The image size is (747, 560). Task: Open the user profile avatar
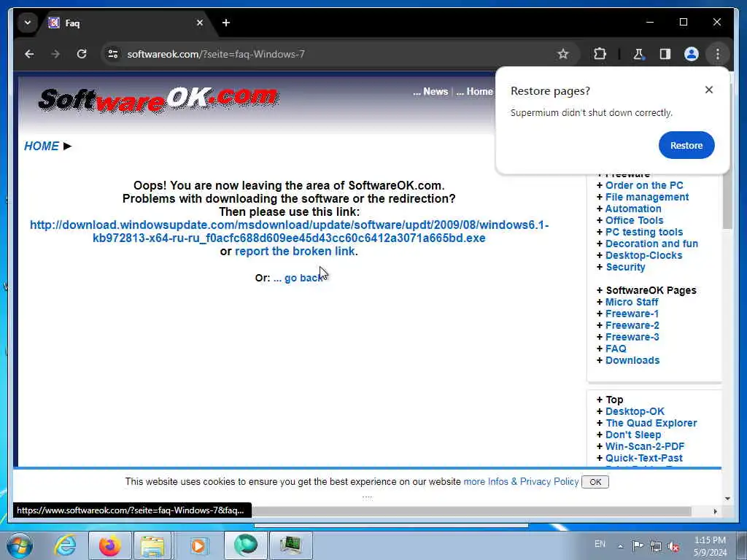click(x=692, y=54)
